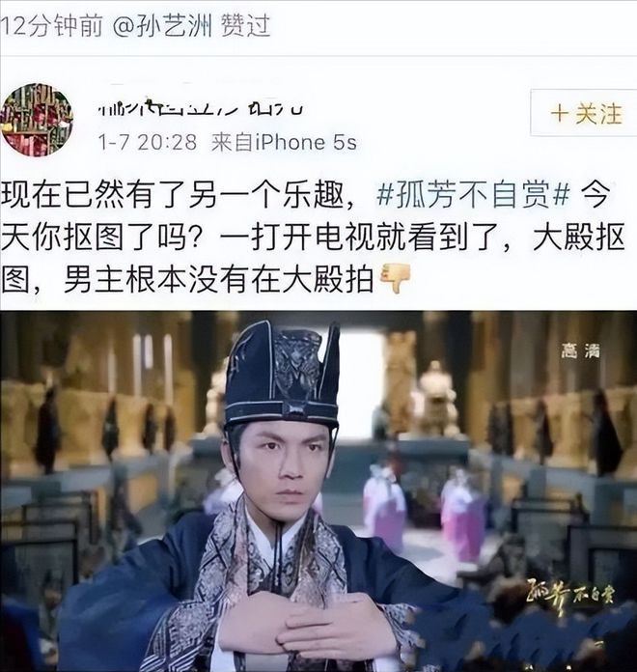Click the 来自iPhone 5s source label
The image size is (637, 672).
click(284, 142)
